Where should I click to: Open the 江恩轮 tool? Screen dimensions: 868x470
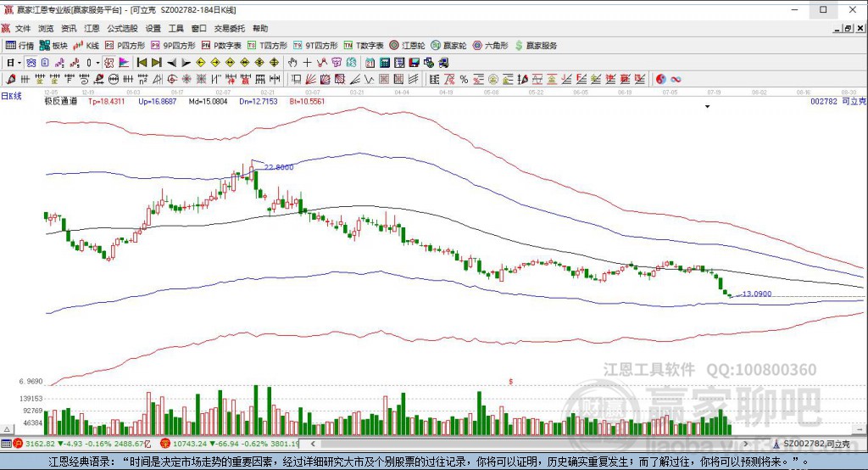(408, 46)
